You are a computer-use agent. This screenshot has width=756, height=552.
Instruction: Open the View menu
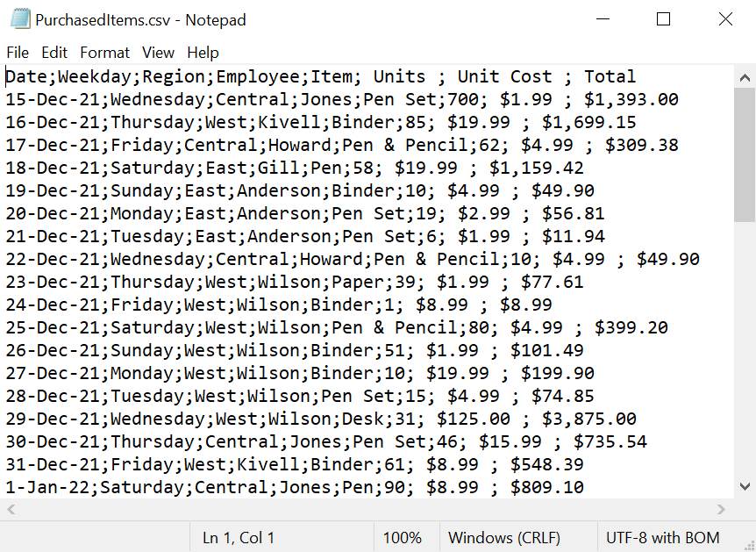158,53
